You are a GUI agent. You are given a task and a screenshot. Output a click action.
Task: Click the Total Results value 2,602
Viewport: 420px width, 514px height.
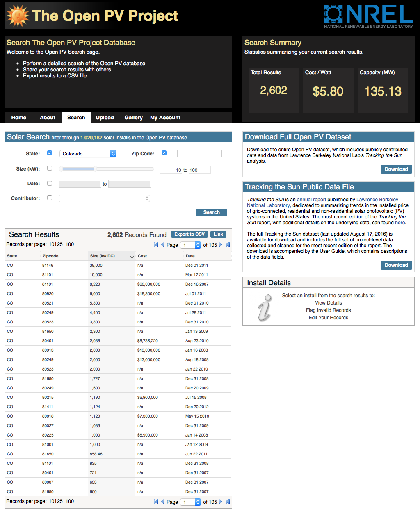coord(274,91)
